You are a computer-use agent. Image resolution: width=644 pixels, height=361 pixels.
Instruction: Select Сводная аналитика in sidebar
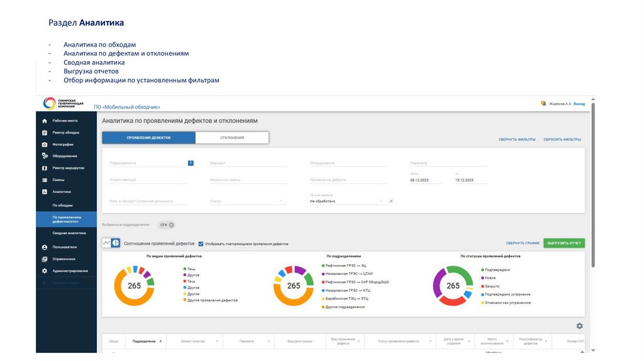[69, 233]
